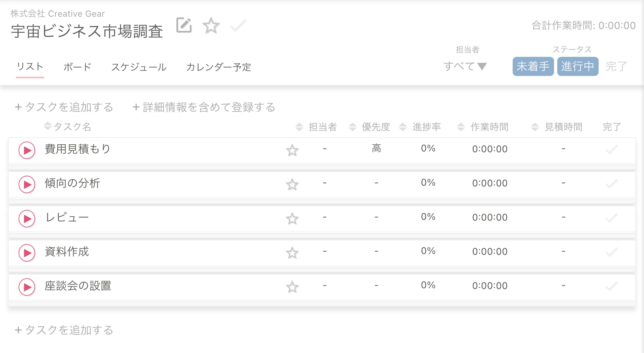This screenshot has width=644, height=353.
Task: Check the completion mark for 資料作成
Action: pos(611,252)
